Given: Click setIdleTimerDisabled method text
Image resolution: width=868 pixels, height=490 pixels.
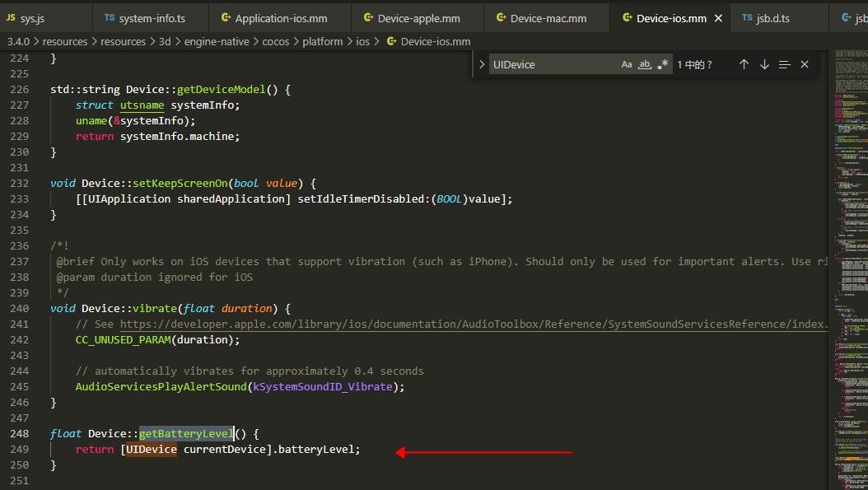Looking at the screenshot, I should coord(361,198).
